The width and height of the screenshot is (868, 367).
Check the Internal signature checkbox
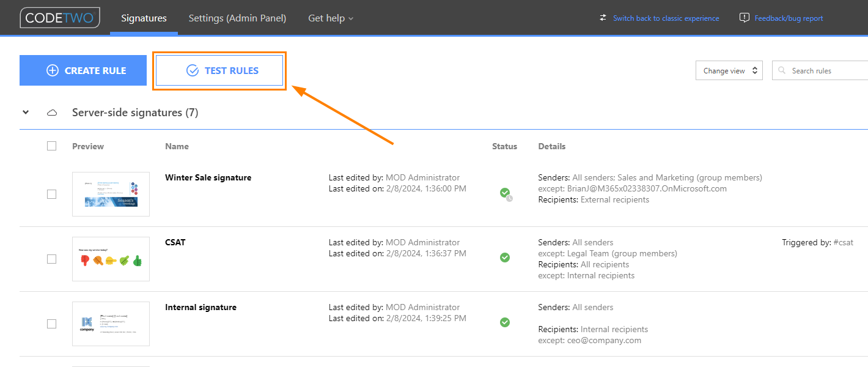(52, 324)
